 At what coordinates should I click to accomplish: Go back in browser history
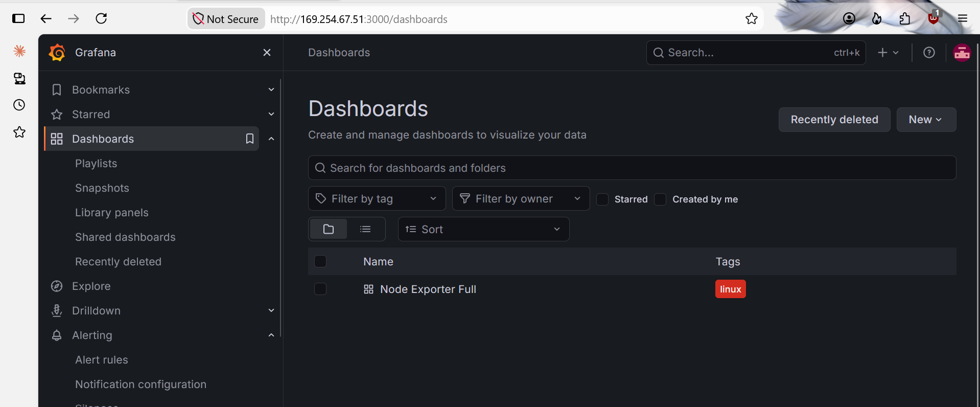tap(46, 19)
